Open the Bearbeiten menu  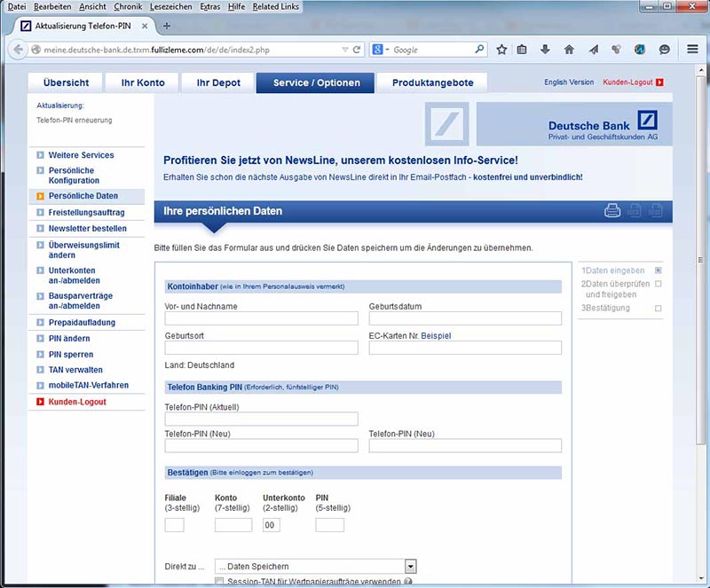pyautogui.click(x=52, y=7)
